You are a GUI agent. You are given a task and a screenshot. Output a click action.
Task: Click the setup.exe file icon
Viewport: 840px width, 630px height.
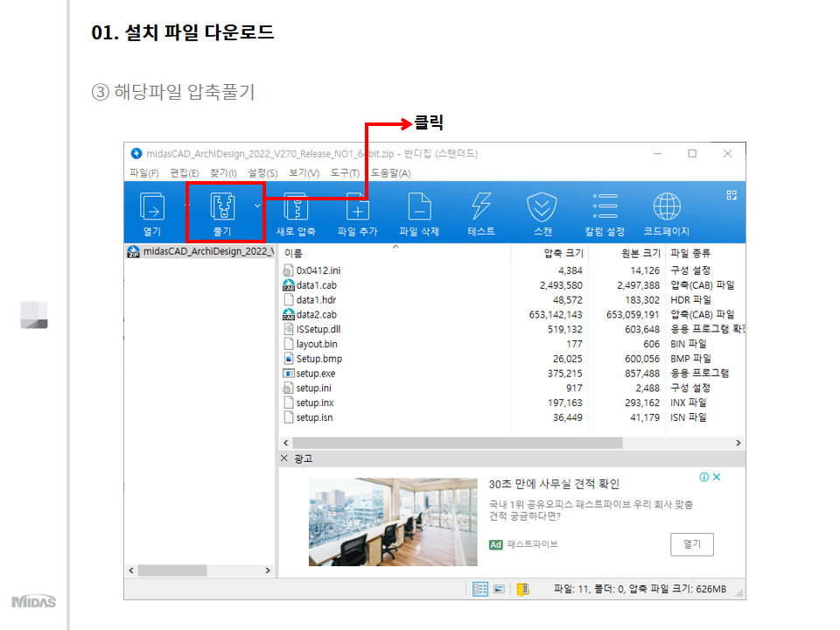pyautogui.click(x=289, y=374)
